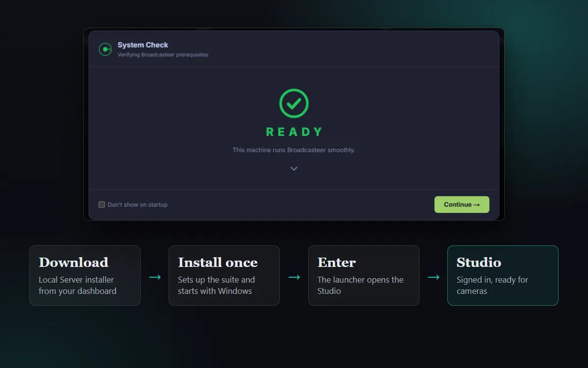Expand details with the chevron below the message

(294, 168)
